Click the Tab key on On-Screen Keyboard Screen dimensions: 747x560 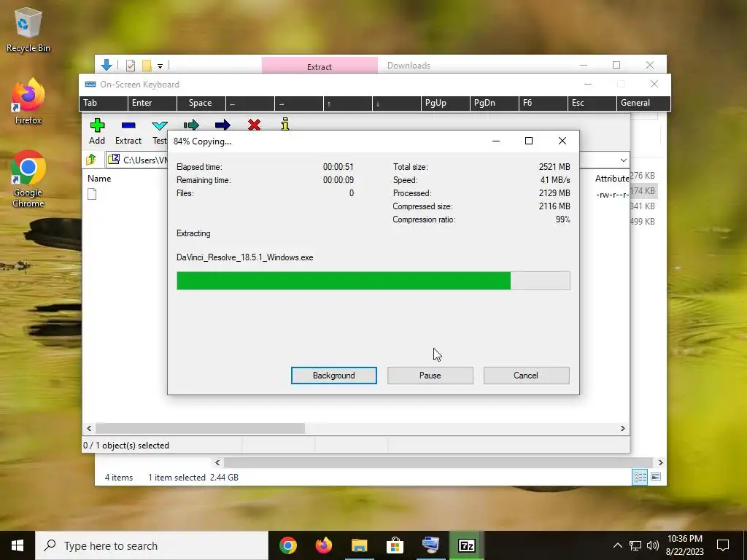[104, 103]
